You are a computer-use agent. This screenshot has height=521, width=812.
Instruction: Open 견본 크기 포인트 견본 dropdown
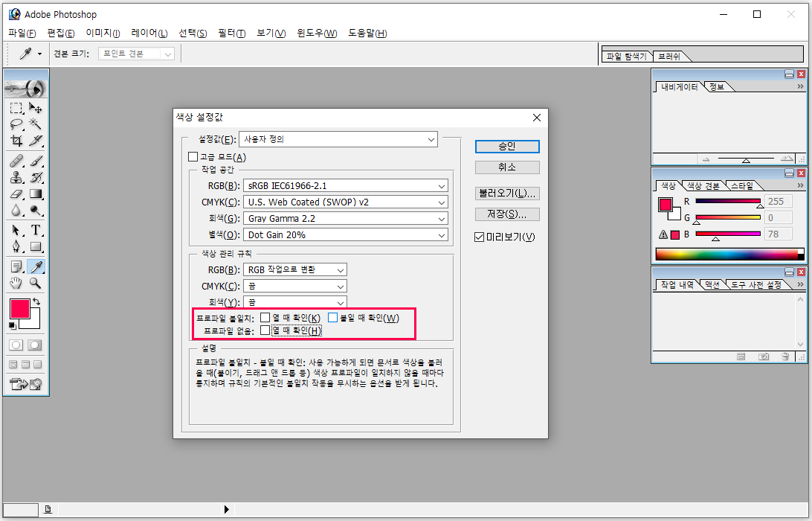tap(136, 54)
